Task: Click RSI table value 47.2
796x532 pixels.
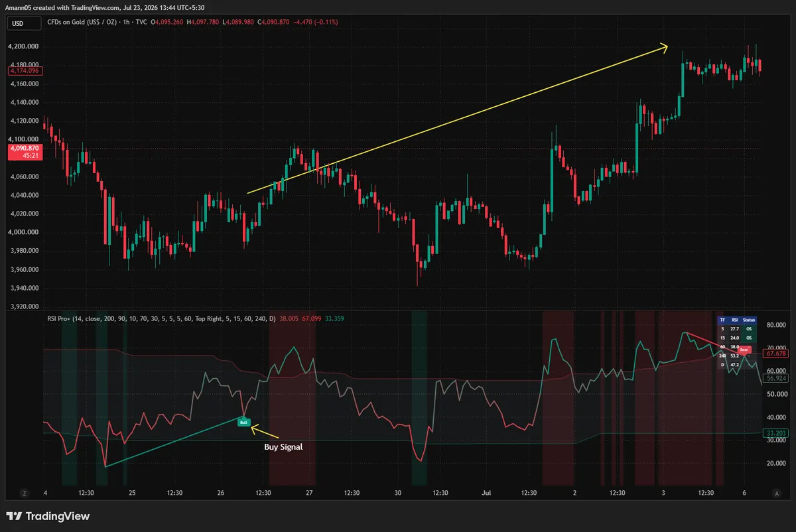Action: (x=734, y=365)
